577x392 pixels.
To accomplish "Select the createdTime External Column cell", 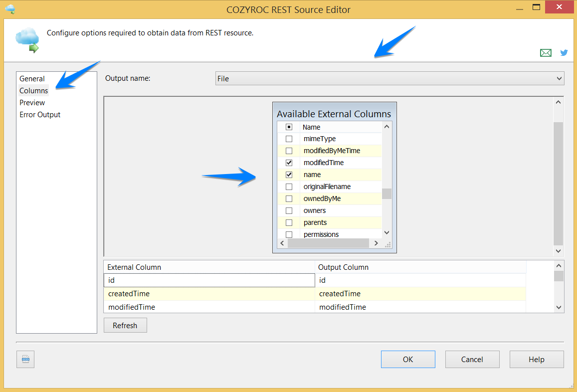I will coord(209,294).
